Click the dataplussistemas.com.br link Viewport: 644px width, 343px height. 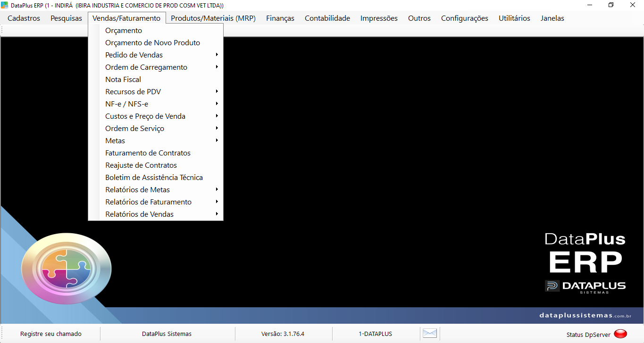pyautogui.click(x=585, y=315)
